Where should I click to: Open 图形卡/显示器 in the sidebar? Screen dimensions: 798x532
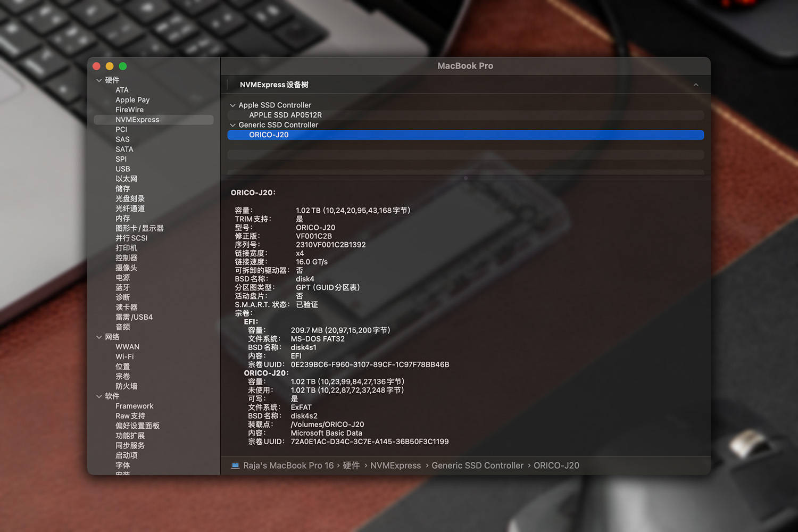tap(139, 228)
